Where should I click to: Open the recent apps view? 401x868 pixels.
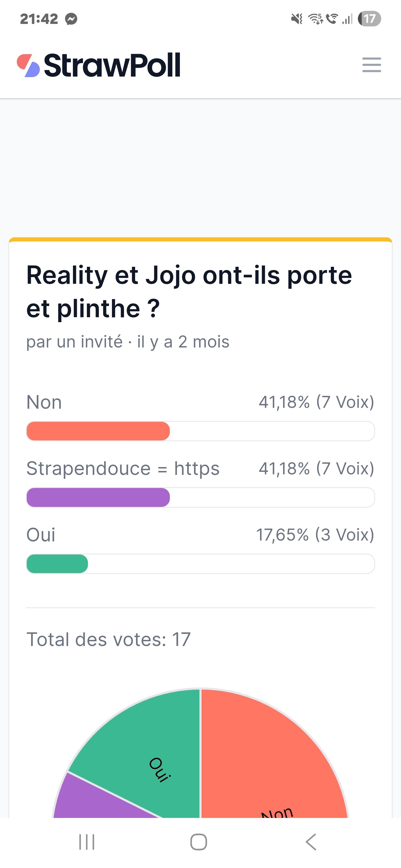(87, 842)
